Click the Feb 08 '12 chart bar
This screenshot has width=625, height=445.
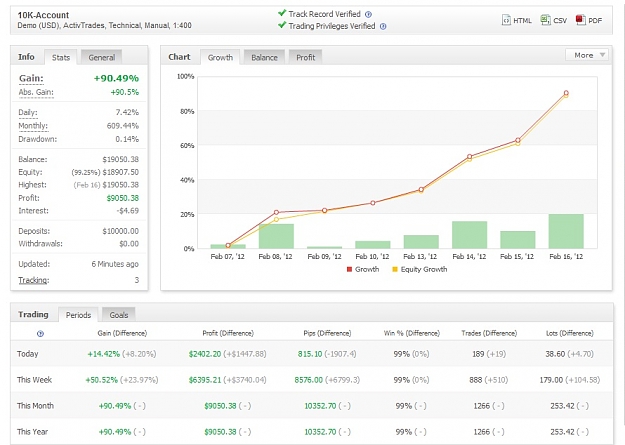pyautogui.click(x=276, y=236)
